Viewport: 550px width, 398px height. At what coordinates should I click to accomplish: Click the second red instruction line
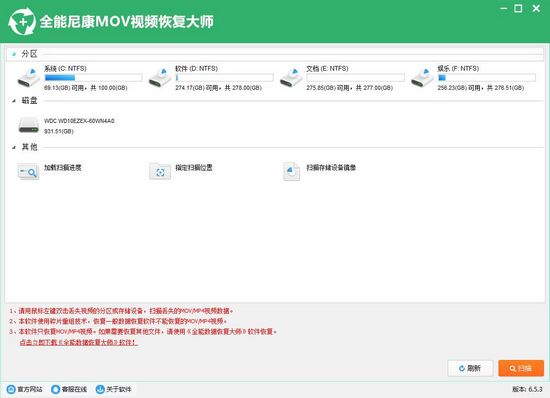(118, 321)
